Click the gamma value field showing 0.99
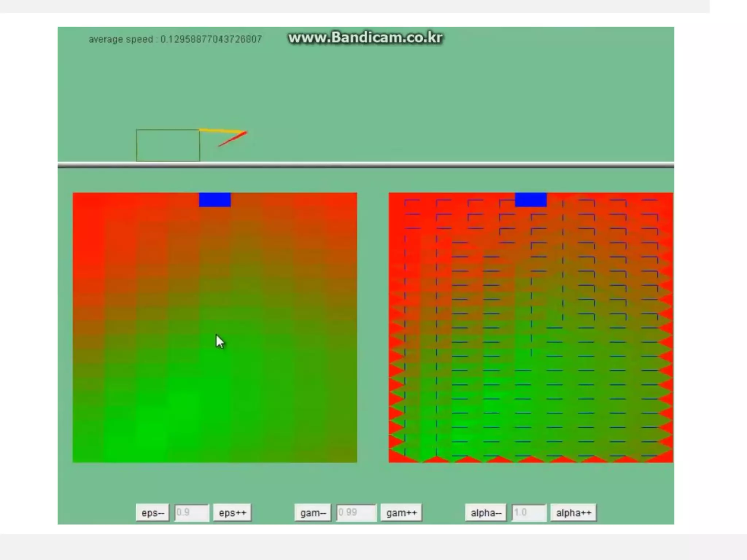The width and height of the screenshot is (747, 560). pyautogui.click(x=356, y=513)
